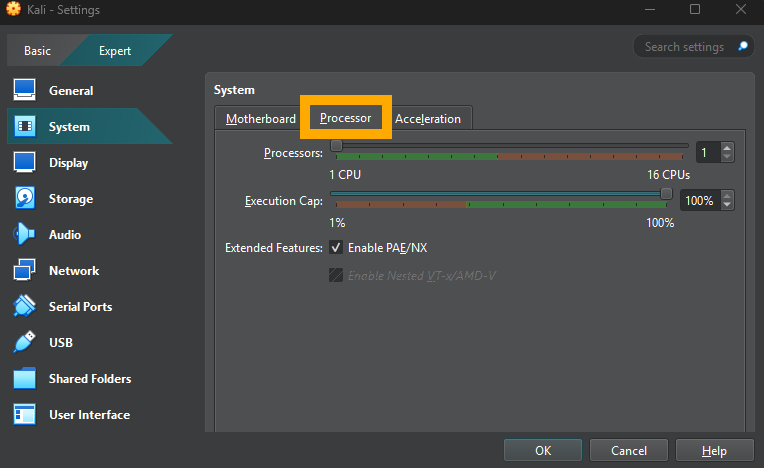Decrease execution cap with down arrow
Image resolution: width=764 pixels, height=468 pixels.
point(727,205)
